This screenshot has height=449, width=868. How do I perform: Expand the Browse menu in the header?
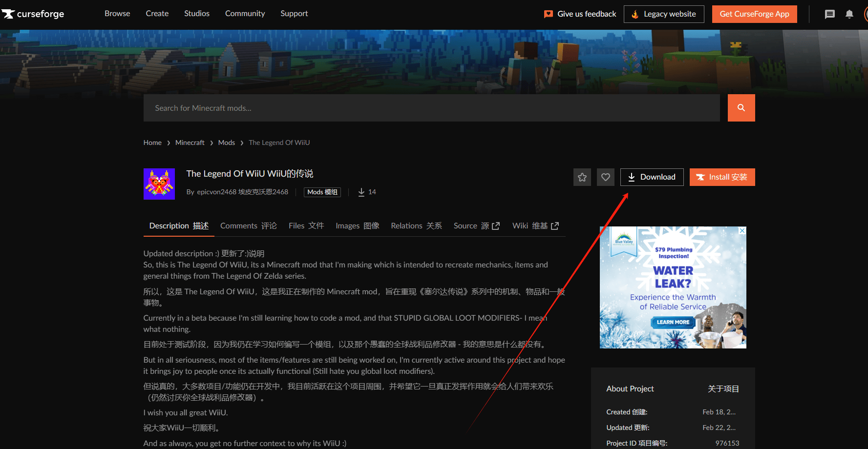[117, 14]
